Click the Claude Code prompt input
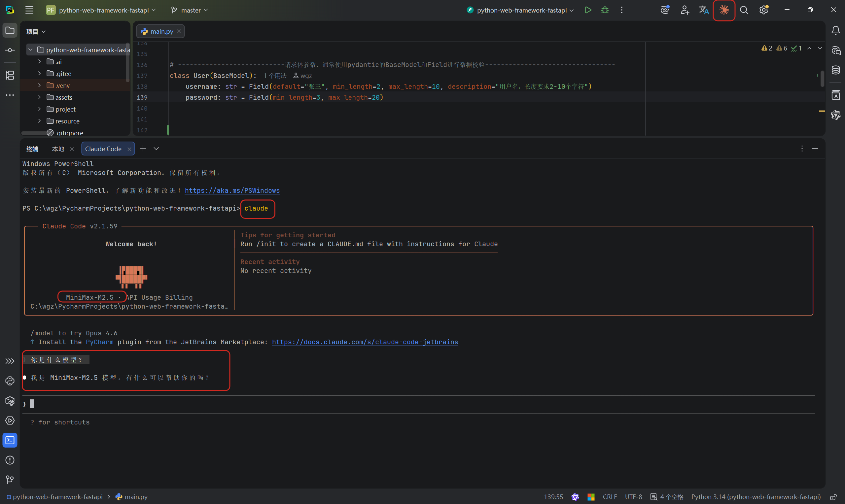The image size is (845, 504). pyautogui.click(x=419, y=404)
